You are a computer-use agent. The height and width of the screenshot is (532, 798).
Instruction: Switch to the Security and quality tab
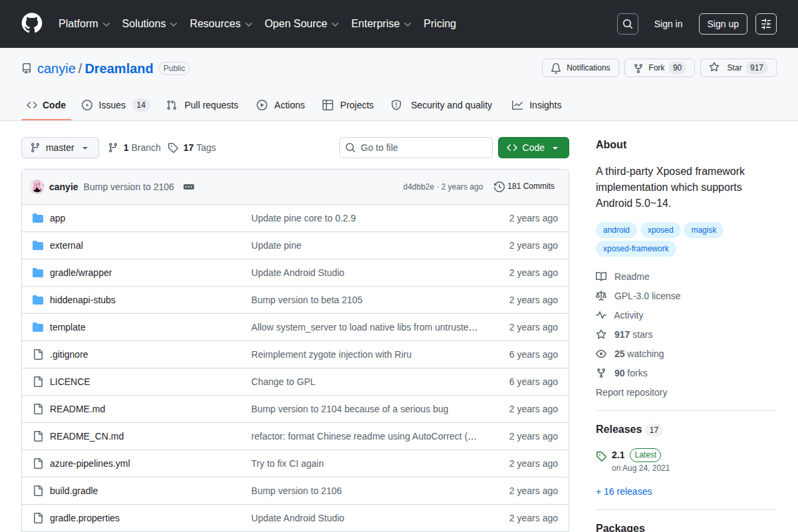coord(442,105)
